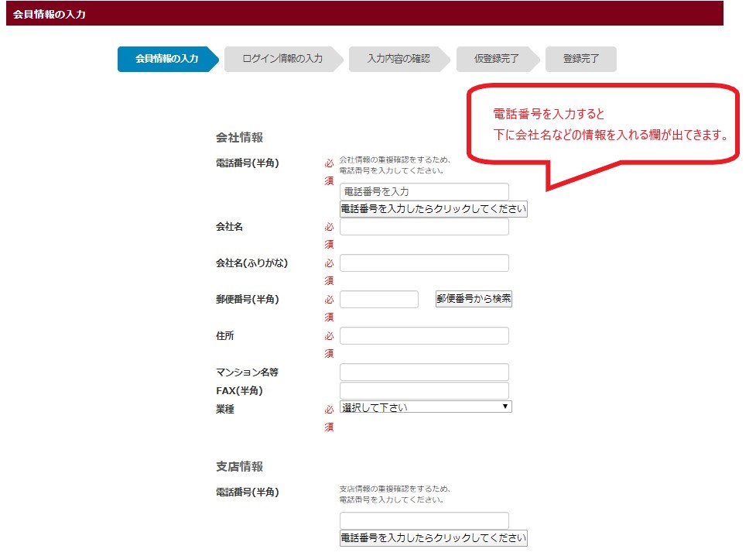Image resolution: width=756 pixels, height=556 pixels.
Task: Focus the 会社名(ふりがな) text box
Action: click(x=424, y=263)
